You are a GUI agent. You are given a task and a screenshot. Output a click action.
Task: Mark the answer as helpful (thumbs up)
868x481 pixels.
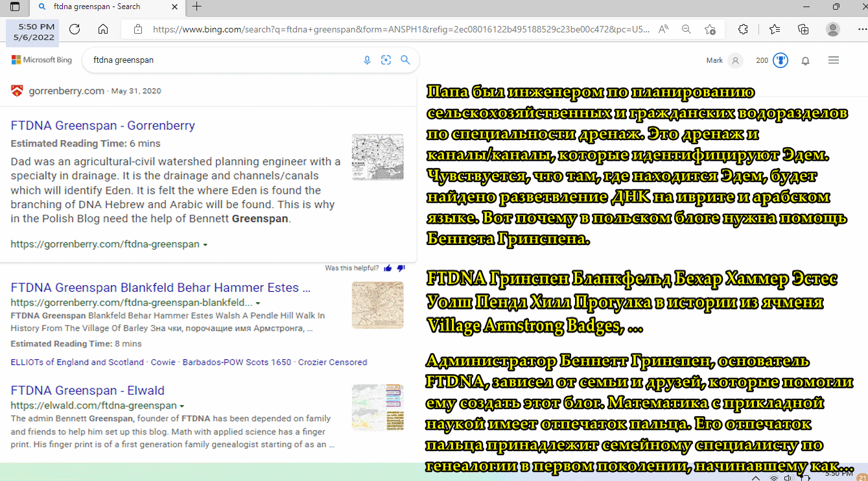tap(388, 268)
